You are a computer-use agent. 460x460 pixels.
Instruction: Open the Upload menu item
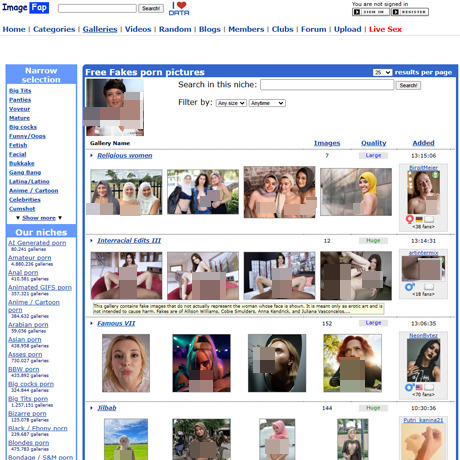coord(348,29)
